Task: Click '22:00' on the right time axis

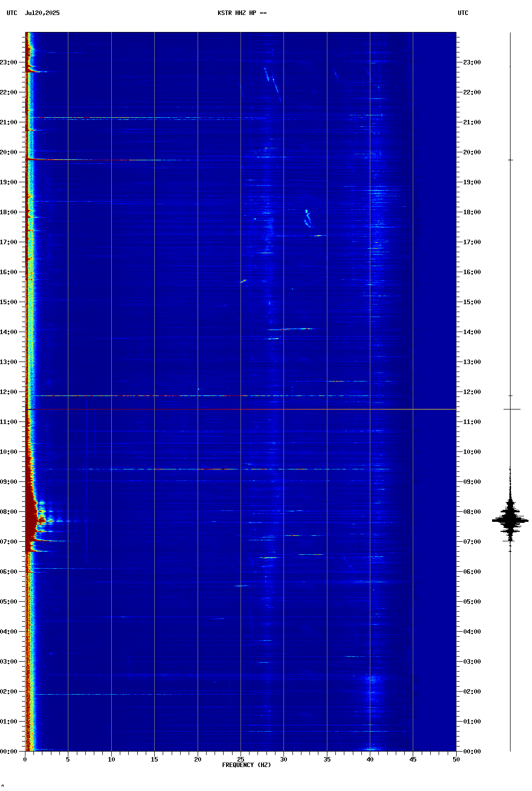Action: tap(472, 92)
